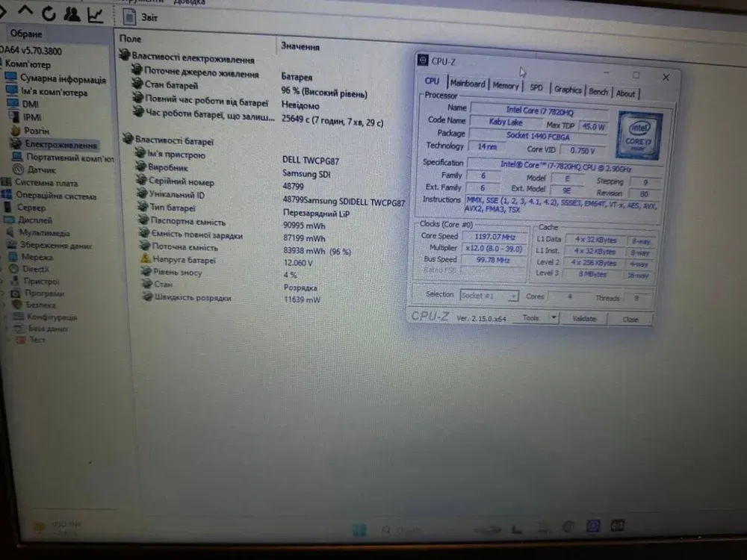The width and height of the screenshot is (747, 560).
Task: Expand the Дисплей tree node
Action: [x=34, y=221]
